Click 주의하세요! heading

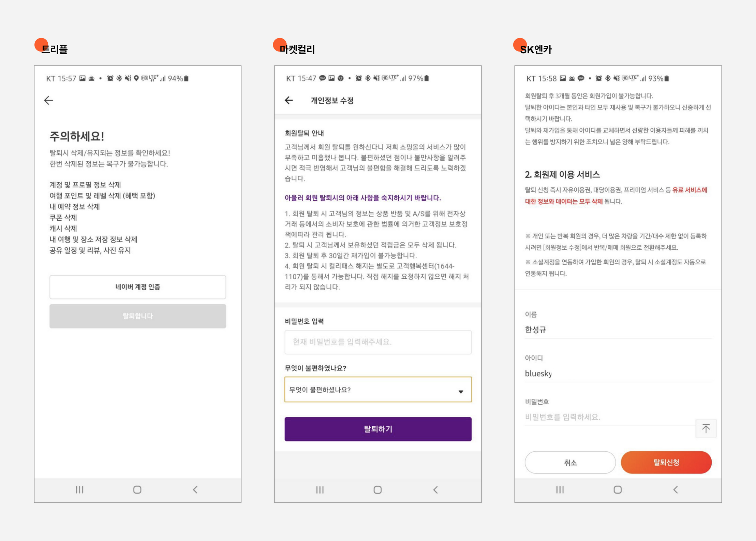point(77,136)
